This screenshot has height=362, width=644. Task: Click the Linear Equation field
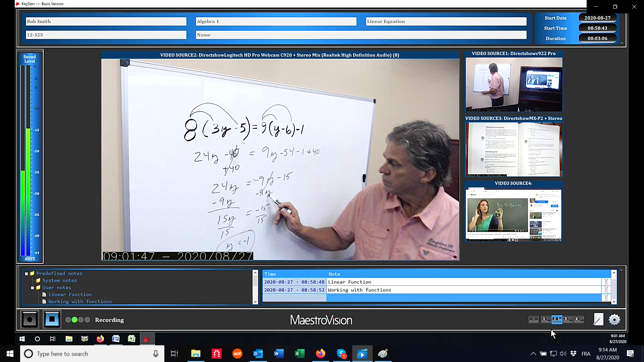tap(446, 21)
